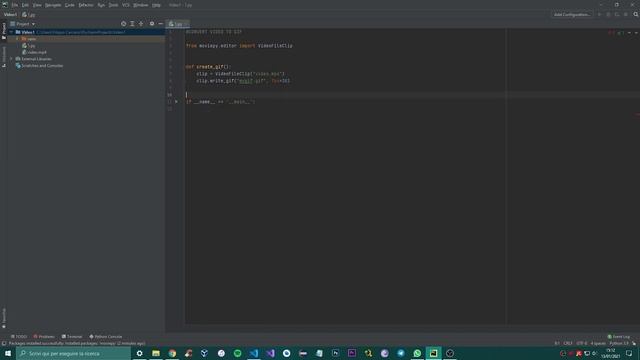The height and width of the screenshot is (360, 640).
Task: Click the Add Configuration button
Action: point(572,14)
